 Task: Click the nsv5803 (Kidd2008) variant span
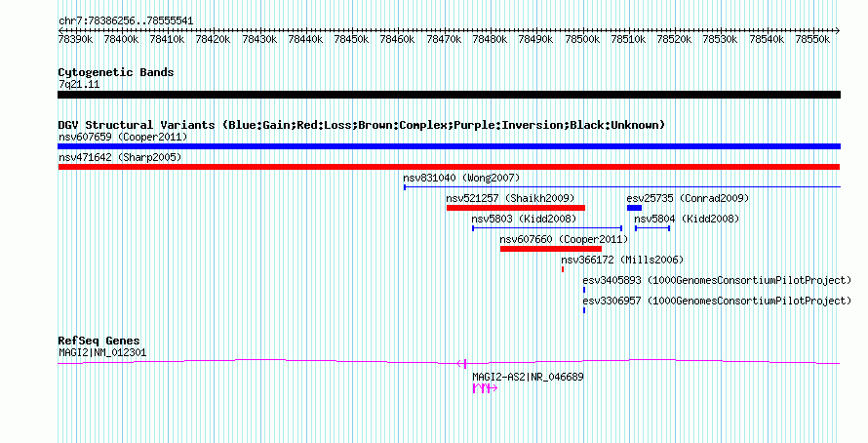click(x=547, y=228)
